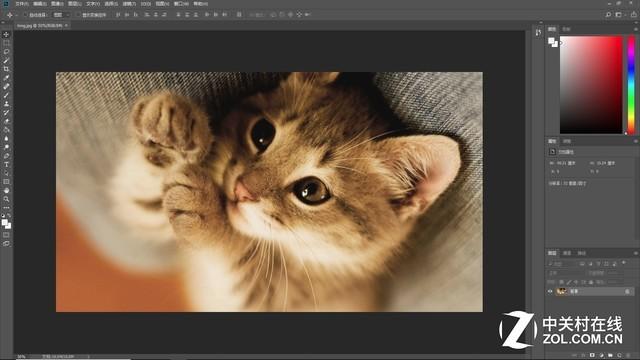
Task: Click the lock icon on the background layer
Action: (627, 291)
